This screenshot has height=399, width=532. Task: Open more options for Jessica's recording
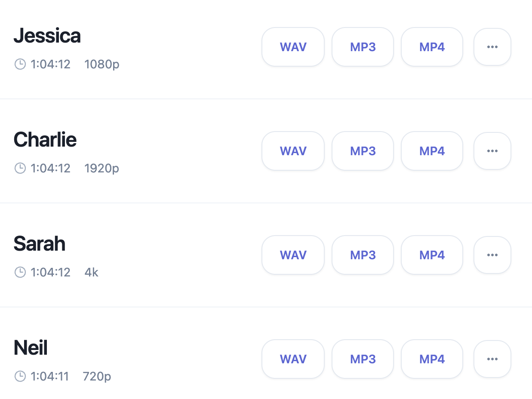coord(492,47)
